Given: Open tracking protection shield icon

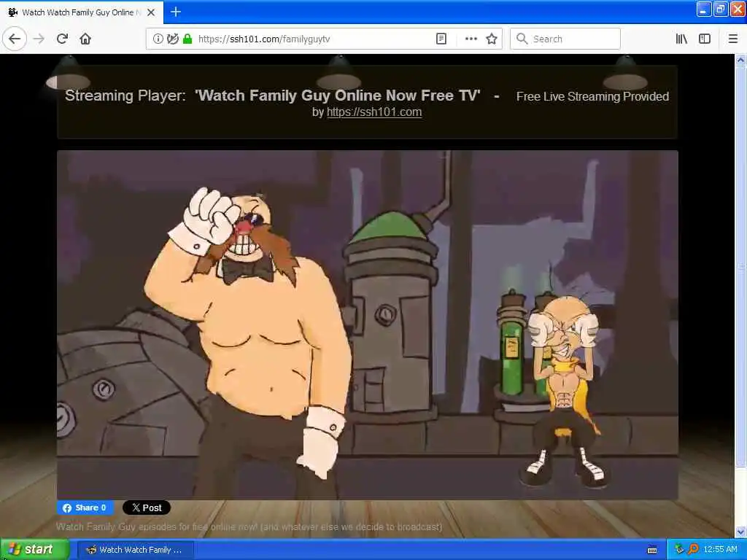Looking at the screenshot, I should pos(172,39).
